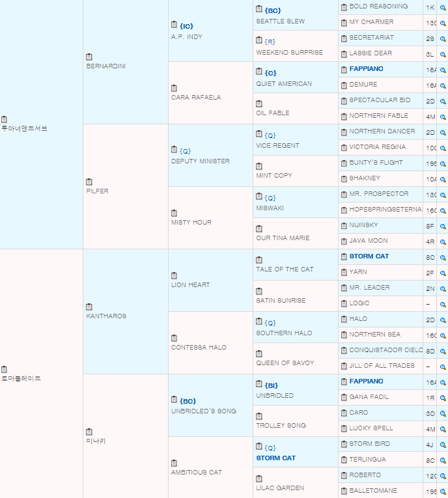Screen dimensions: 448x498
Task: Click clipboard icon above SEATTLE SLEW
Action: coord(259,8)
